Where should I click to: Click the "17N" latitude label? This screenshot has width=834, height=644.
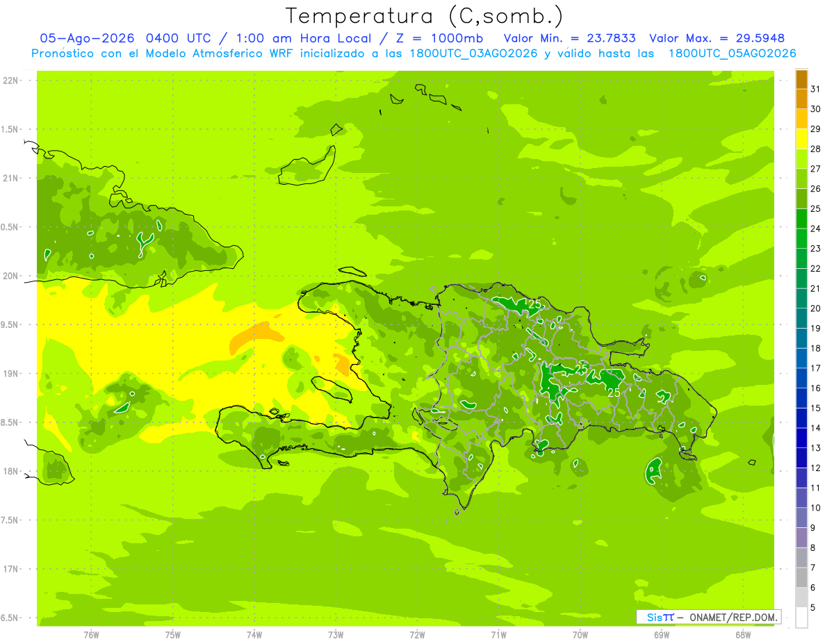click(11, 569)
